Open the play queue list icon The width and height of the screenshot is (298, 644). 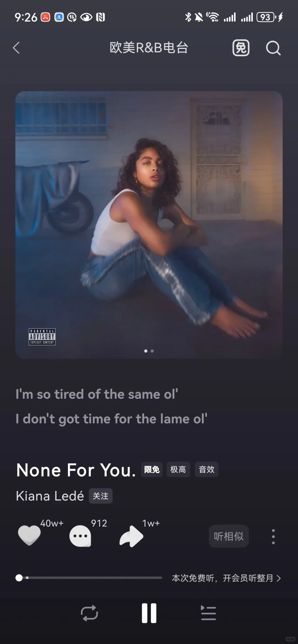[209, 613]
